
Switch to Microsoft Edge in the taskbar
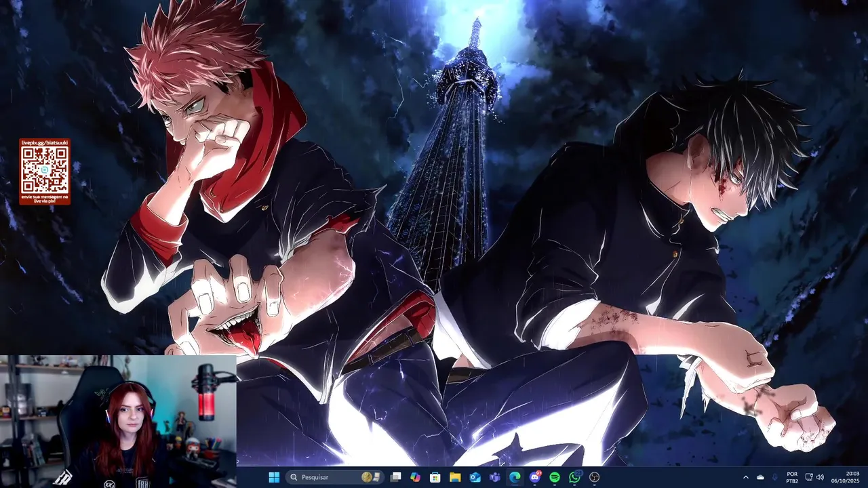tap(515, 477)
